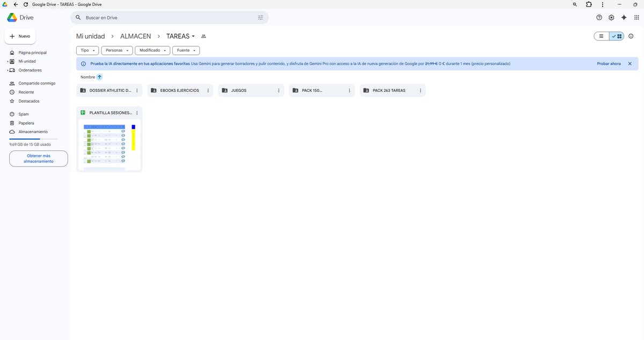644x340 pixels.
Task: Open more options for PACK 150 folder
Action: (x=349, y=91)
